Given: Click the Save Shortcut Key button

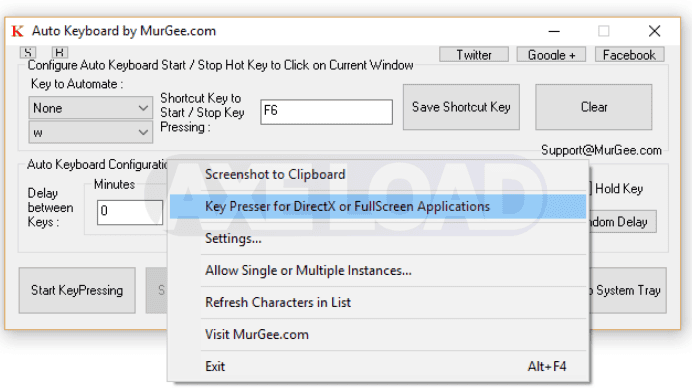Looking at the screenshot, I should [461, 107].
